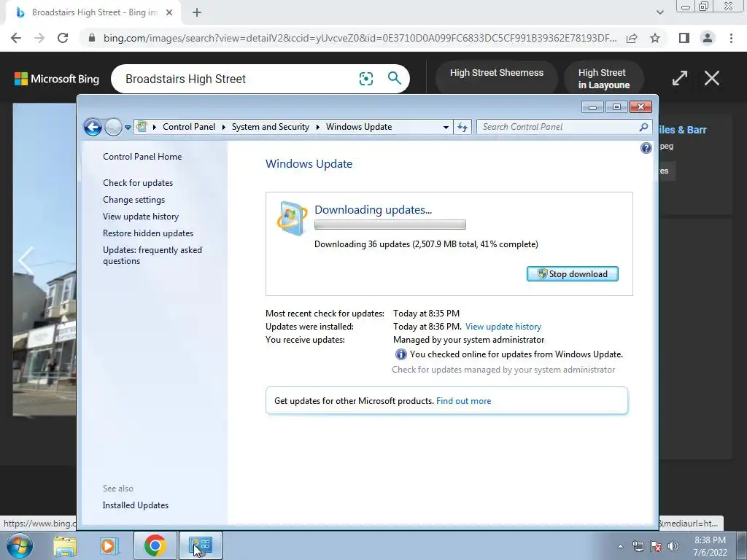Click the Refresh button next to address bar
Image resolution: width=747 pixels, height=560 pixels.
point(462,127)
